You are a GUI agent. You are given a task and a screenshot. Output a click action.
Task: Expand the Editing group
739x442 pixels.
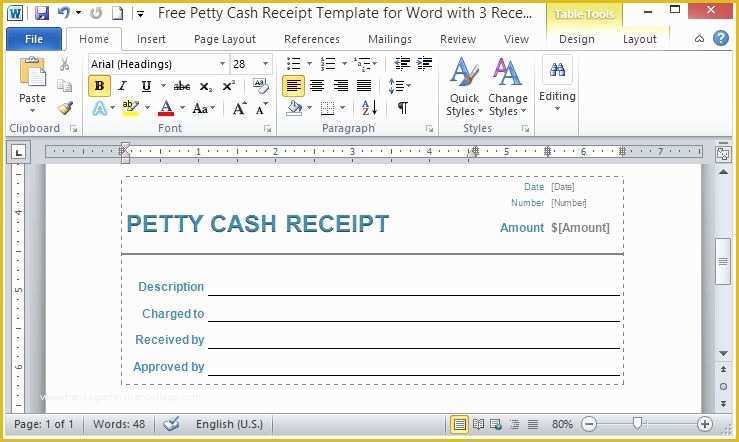tap(557, 84)
